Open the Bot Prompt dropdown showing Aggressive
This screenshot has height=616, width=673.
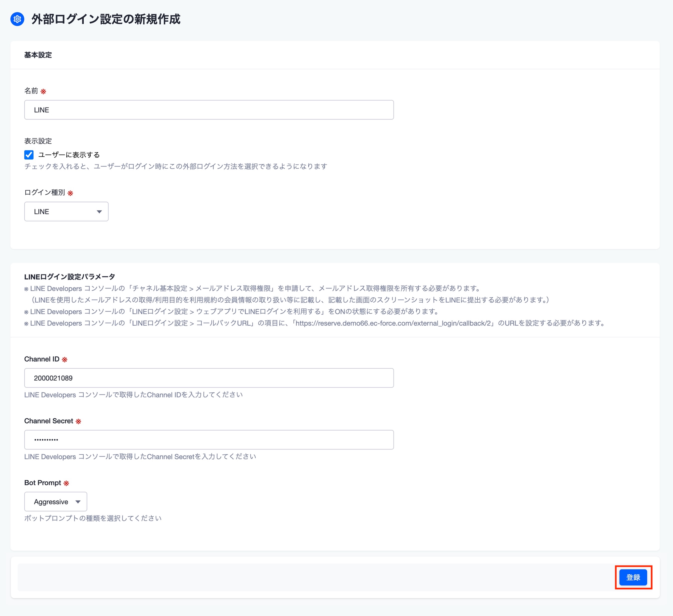(x=56, y=502)
